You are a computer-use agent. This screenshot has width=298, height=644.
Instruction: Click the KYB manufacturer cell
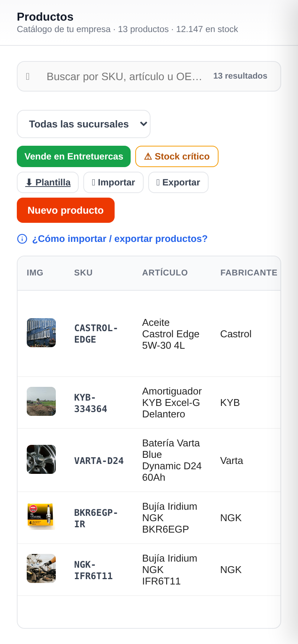click(x=230, y=402)
